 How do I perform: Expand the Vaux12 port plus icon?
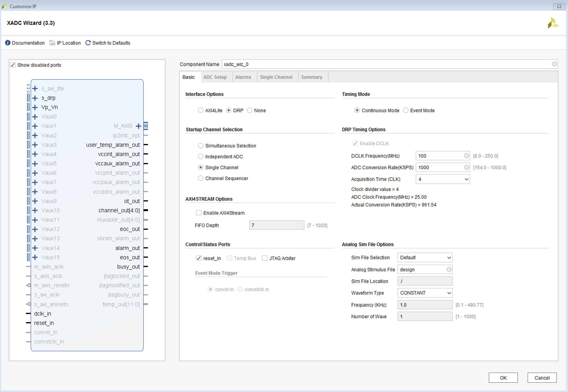(35, 229)
